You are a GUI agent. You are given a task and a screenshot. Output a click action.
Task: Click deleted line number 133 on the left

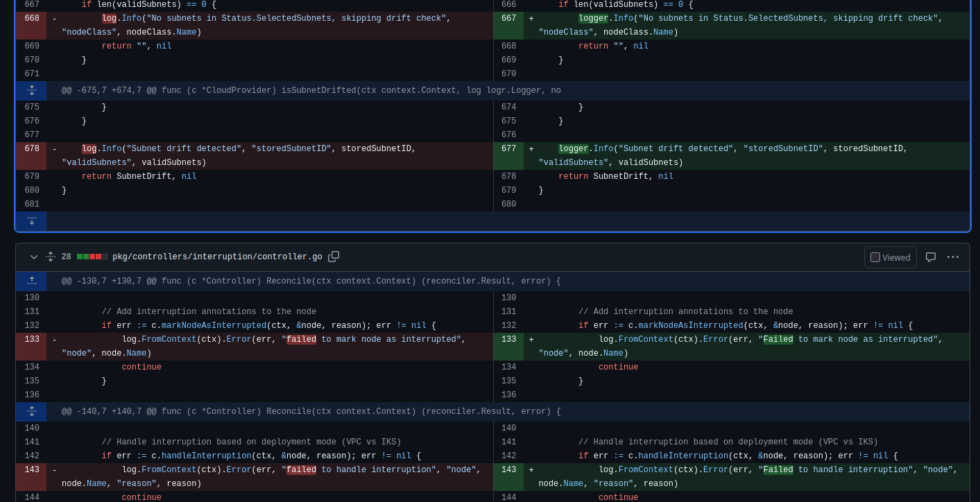(31, 340)
